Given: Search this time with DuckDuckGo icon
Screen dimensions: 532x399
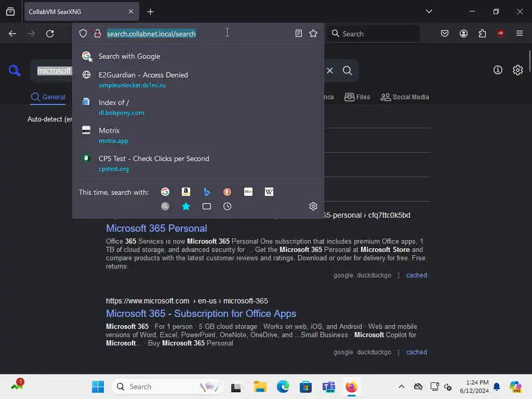Looking at the screenshot, I should [228, 192].
